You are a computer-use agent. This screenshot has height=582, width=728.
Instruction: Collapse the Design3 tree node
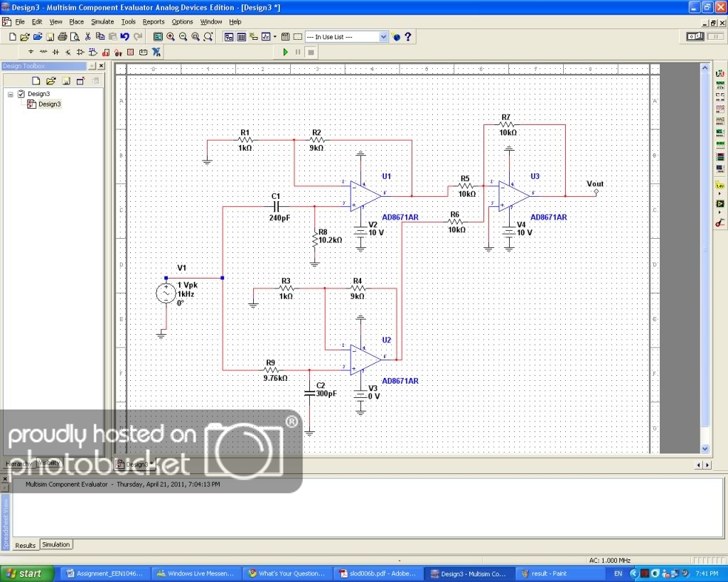(10, 95)
